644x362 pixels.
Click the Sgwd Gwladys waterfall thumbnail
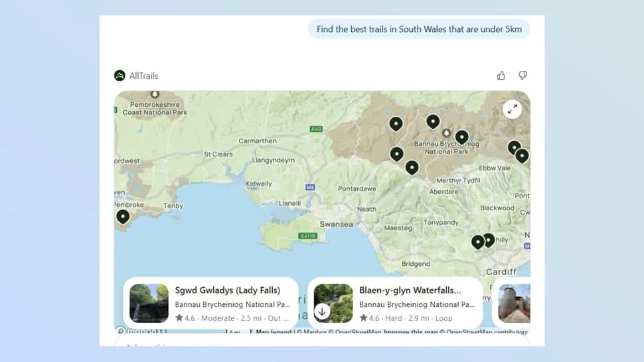pos(149,303)
